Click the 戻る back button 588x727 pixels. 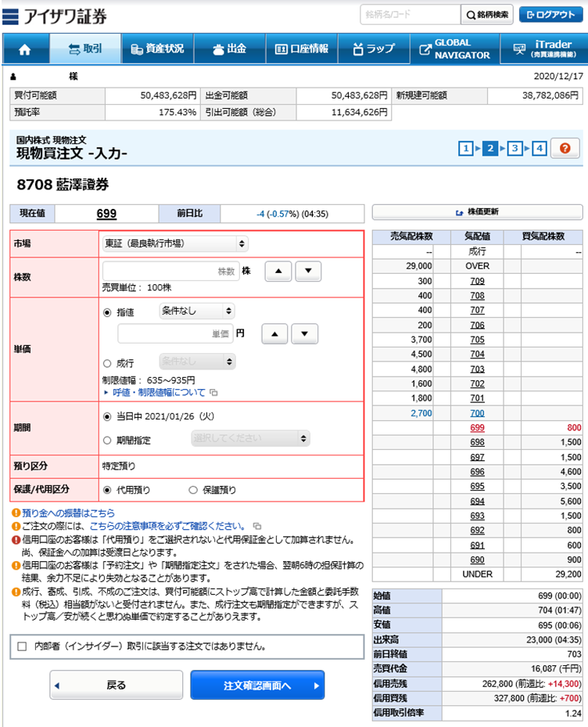tap(117, 685)
